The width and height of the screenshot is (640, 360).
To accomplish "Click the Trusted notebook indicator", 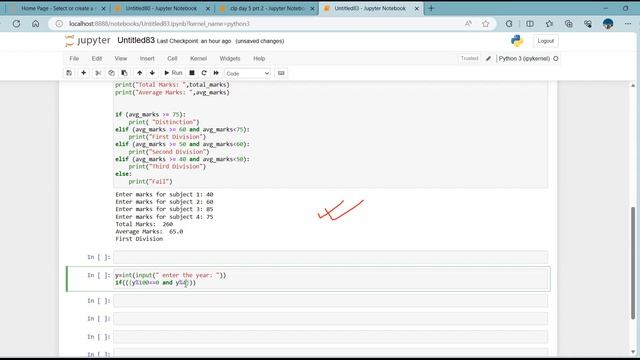I will (469, 58).
